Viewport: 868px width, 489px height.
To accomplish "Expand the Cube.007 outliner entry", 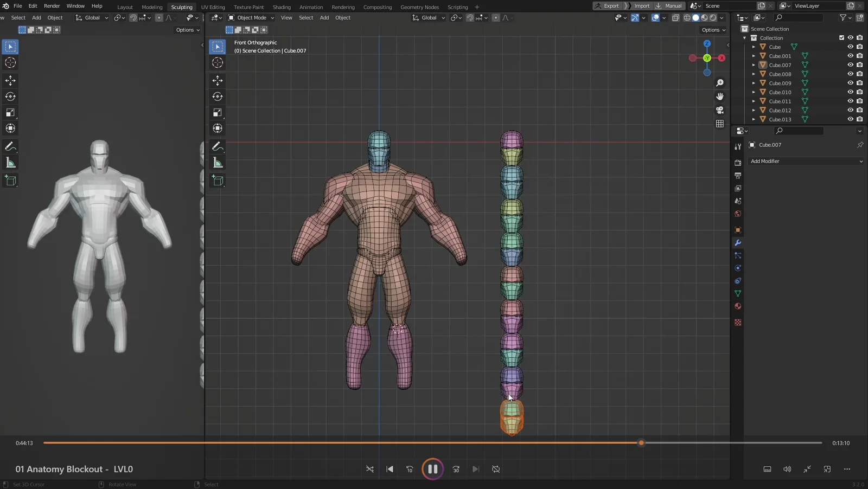I will pos(754,65).
